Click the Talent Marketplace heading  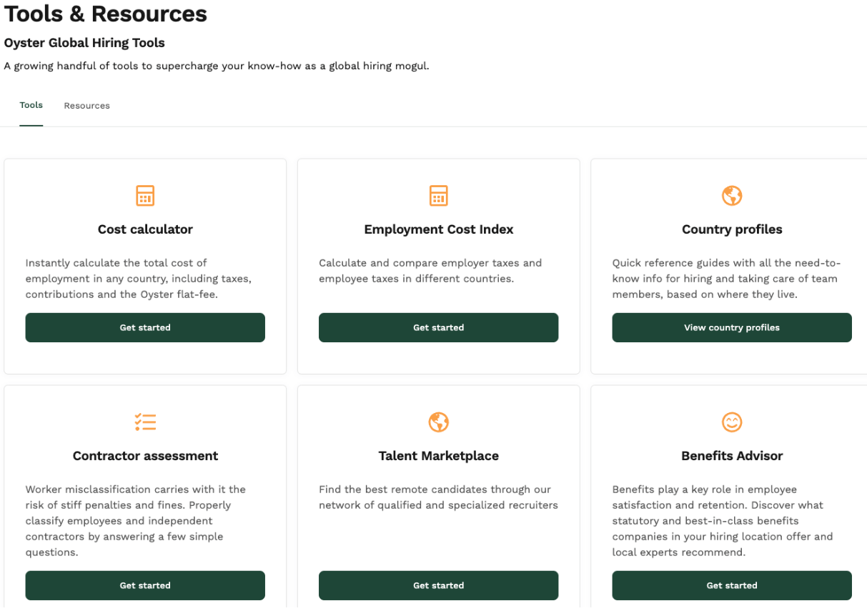438,456
